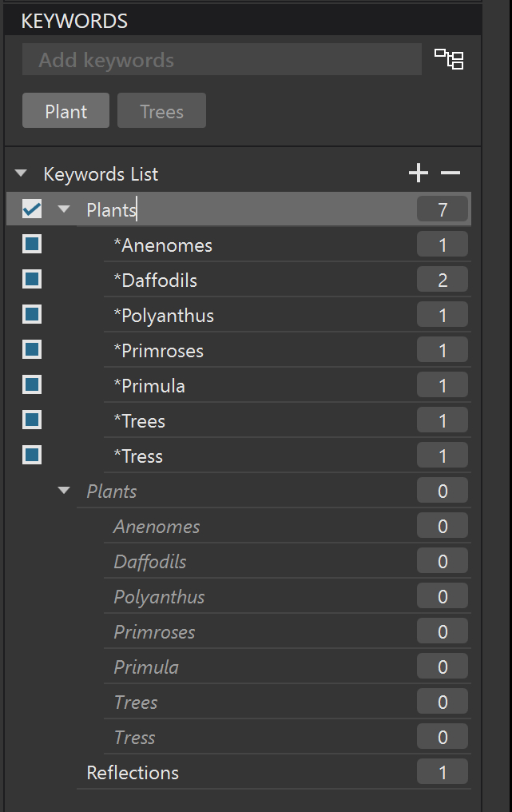Collapse the checked Plants keyword group
The height and width of the screenshot is (812, 512).
click(65, 209)
